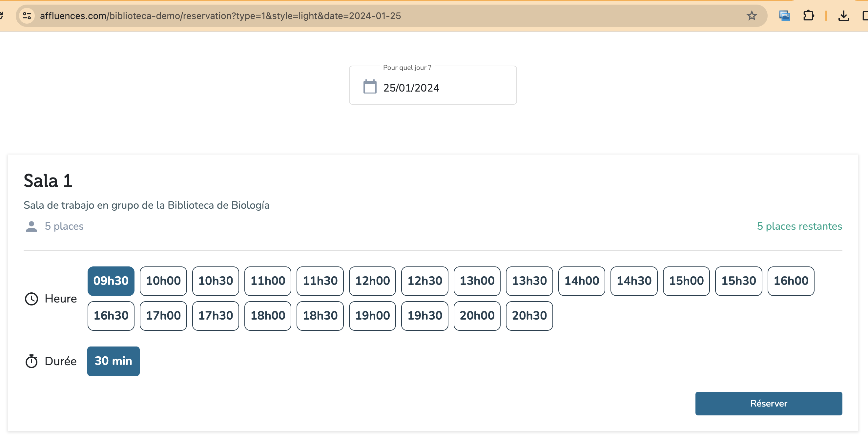
Task: Select the 20h00 time slot
Action: [477, 316]
